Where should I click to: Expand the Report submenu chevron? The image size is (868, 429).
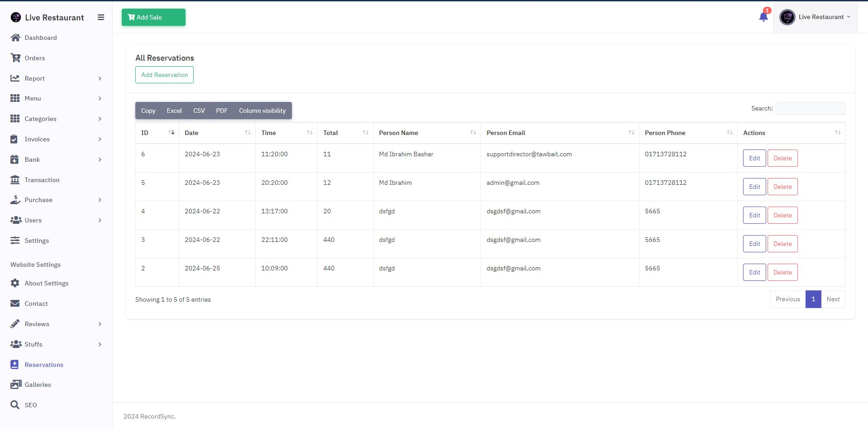(x=100, y=78)
